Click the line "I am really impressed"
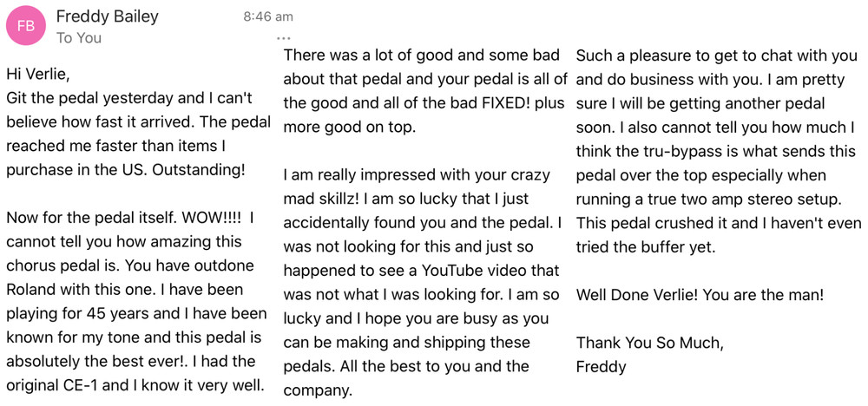868x406 pixels. (x=417, y=174)
